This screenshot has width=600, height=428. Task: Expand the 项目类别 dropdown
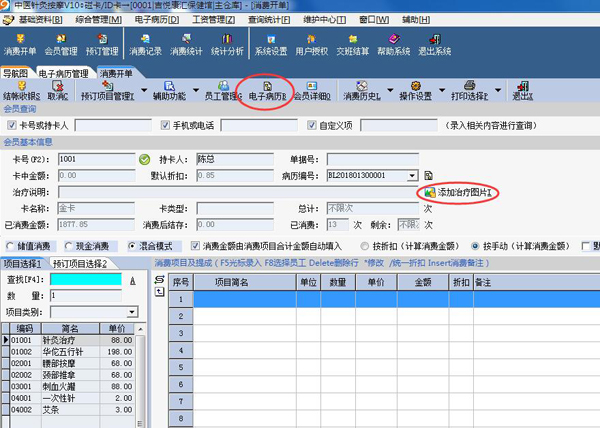tap(132, 312)
